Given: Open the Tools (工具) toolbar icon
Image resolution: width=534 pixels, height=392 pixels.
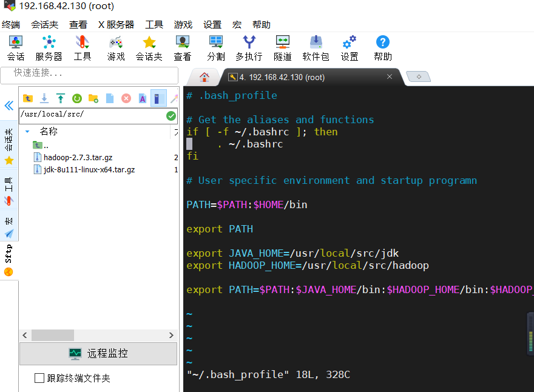Looking at the screenshot, I should pyautogui.click(x=83, y=49).
